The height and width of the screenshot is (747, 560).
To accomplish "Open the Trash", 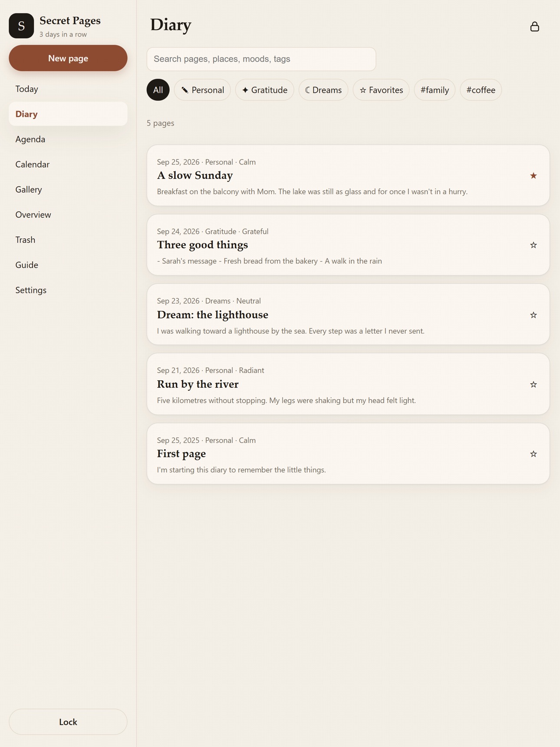I will point(68,240).
